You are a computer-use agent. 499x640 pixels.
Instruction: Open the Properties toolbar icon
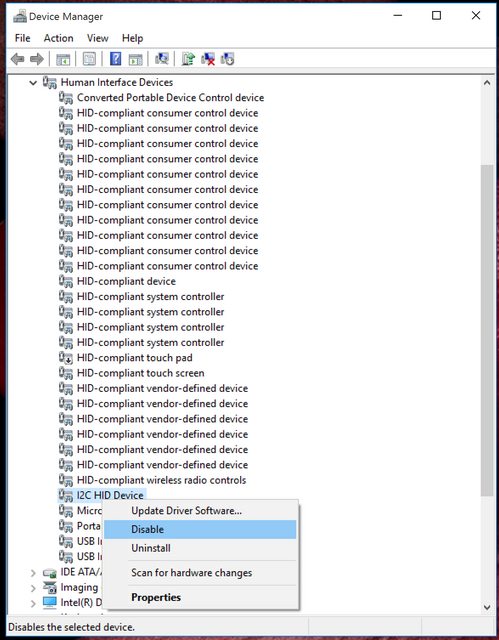coord(89,59)
